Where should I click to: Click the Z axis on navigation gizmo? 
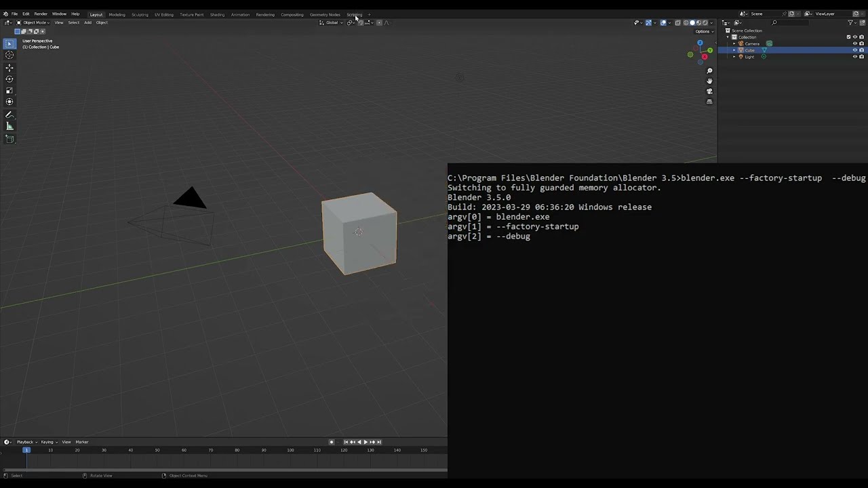(700, 43)
